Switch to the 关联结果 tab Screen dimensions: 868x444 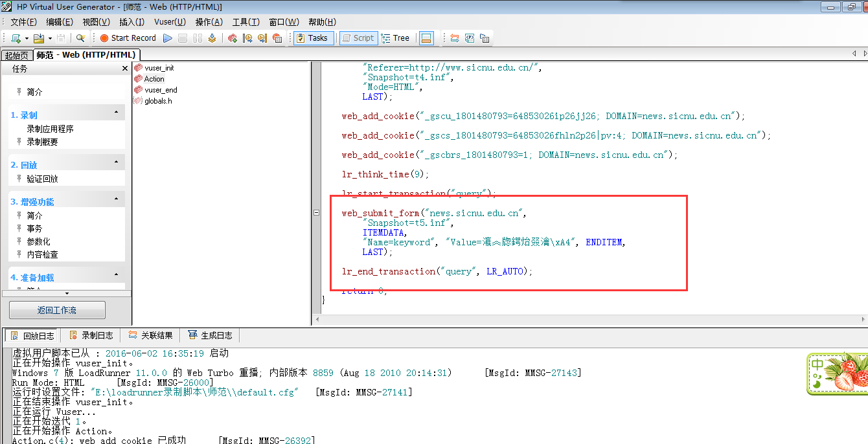tap(150, 335)
